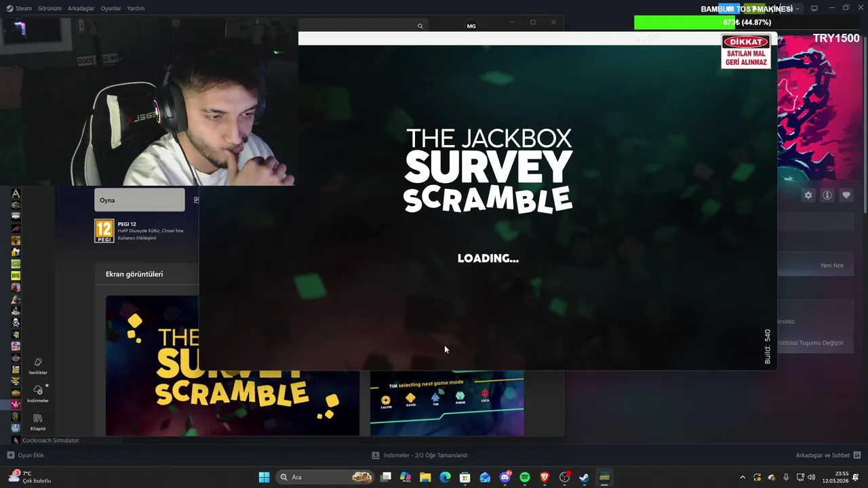
Task: Open Steam on taskbar
Action: coord(584,477)
